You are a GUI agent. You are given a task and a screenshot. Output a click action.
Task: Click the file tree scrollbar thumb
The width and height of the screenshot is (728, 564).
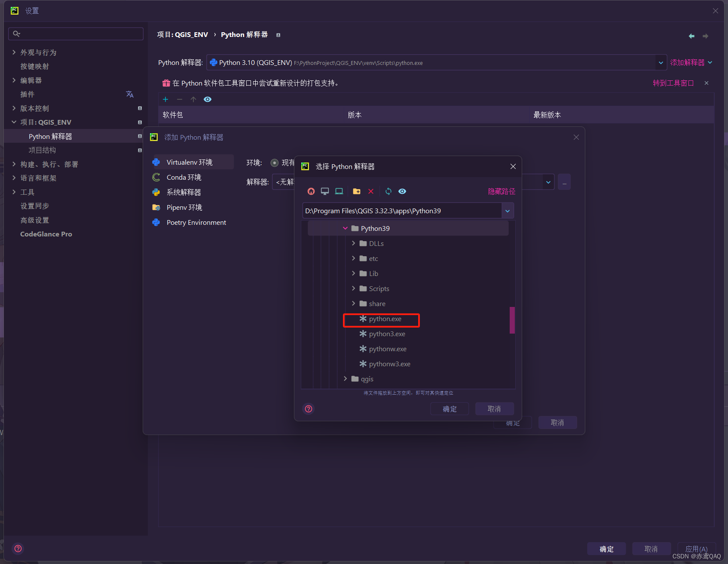pyautogui.click(x=512, y=320)
